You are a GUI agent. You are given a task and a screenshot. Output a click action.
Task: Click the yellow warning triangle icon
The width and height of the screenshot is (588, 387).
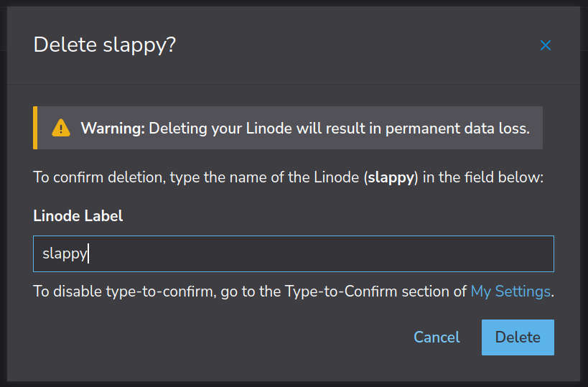(61, 129)
